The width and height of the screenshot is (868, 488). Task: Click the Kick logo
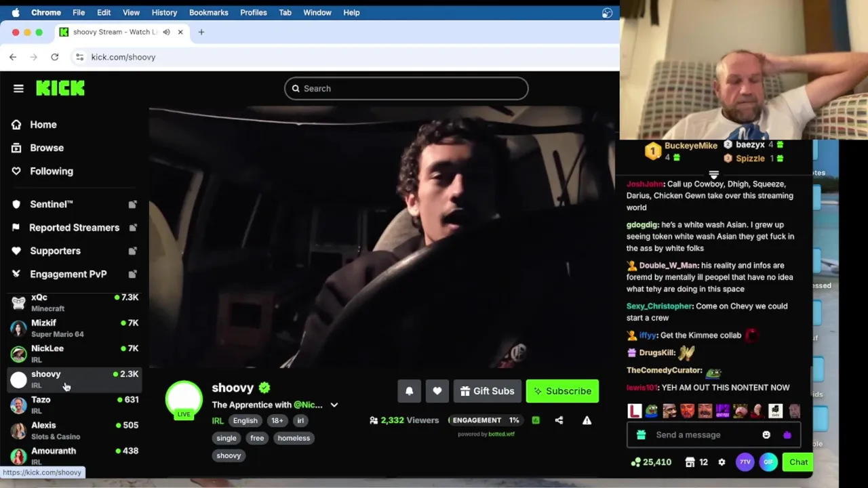[x=60, y=88]
